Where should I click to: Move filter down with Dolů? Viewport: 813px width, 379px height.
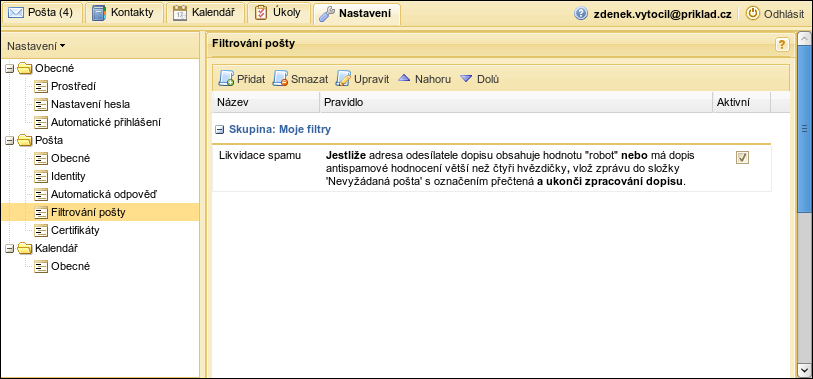480,79
